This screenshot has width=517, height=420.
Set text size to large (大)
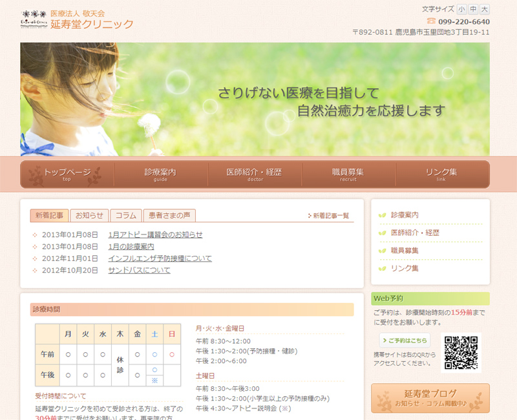[x=484, y=9]
